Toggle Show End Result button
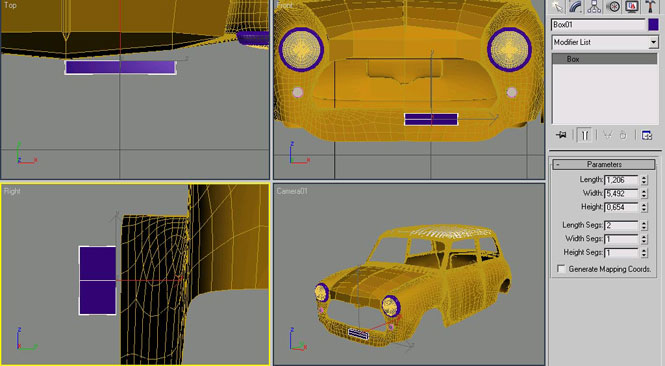The image size is (665, 366). [x=584, y=135]
